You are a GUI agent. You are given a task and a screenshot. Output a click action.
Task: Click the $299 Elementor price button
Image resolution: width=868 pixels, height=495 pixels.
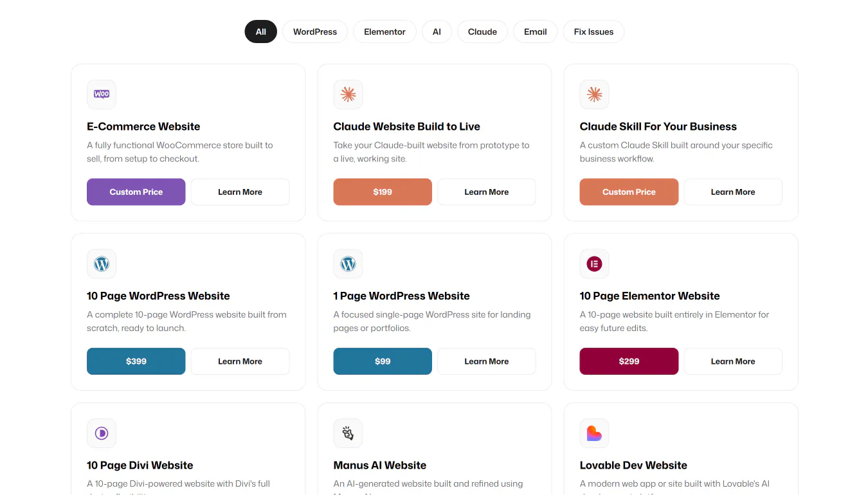[629, 361]
